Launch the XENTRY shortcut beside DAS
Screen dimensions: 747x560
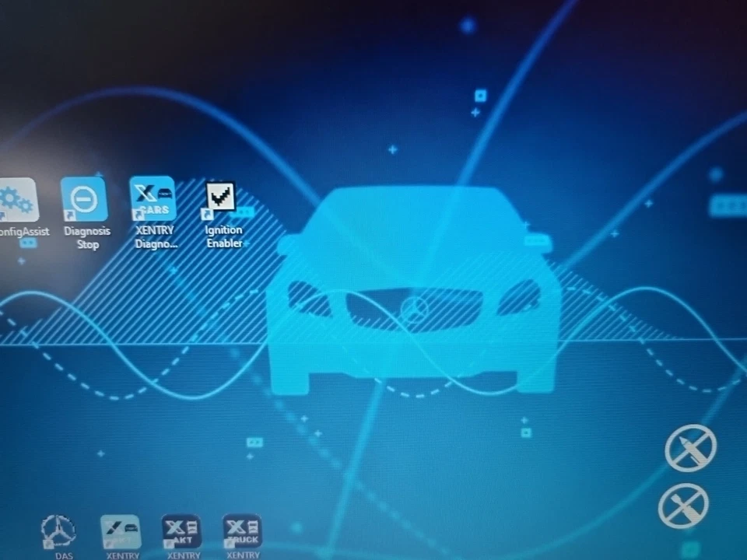(x=121, y=529)
